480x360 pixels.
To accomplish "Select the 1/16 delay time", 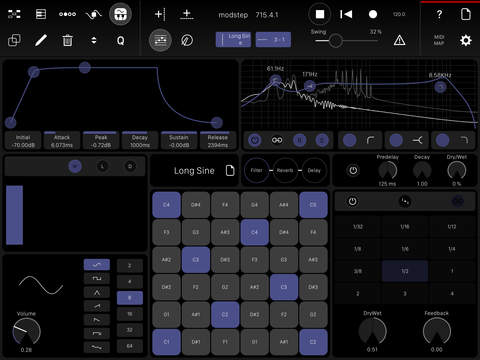I will 405,227.
